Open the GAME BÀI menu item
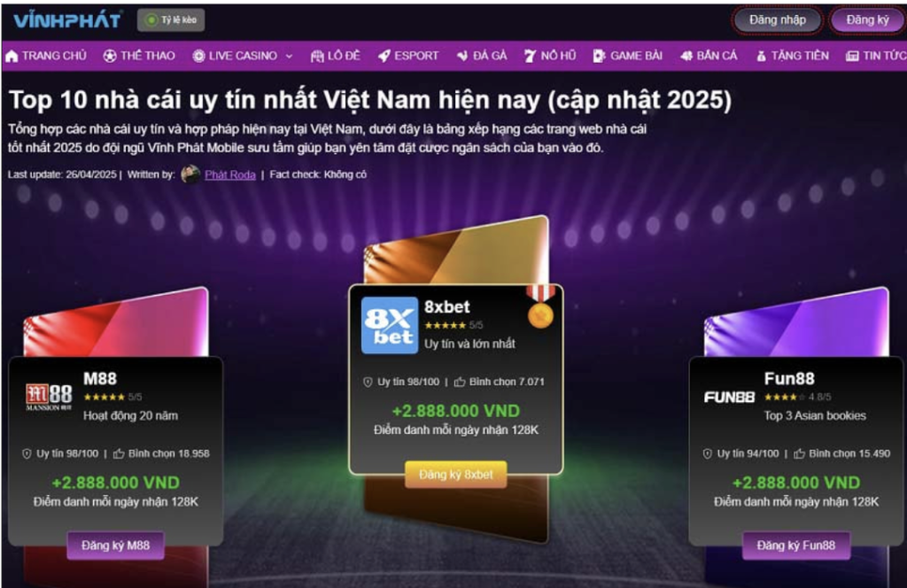 click(x=628, y=56)
